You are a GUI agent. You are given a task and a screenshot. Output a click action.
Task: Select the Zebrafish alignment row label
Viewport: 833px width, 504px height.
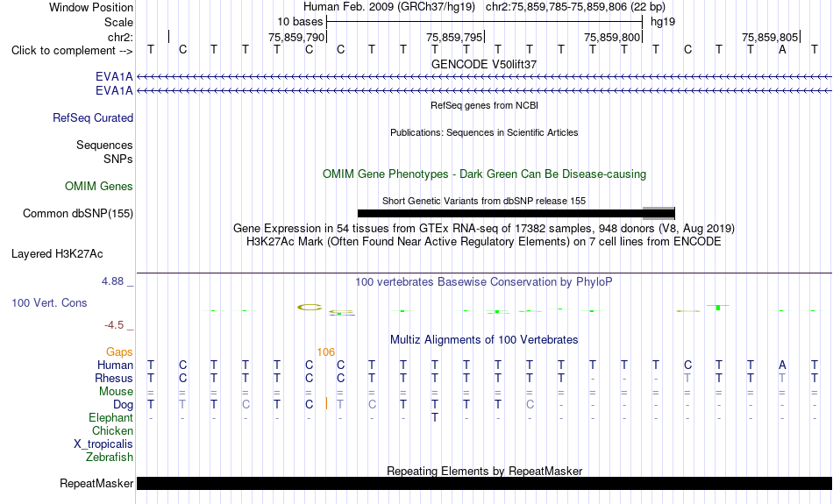click(110, 458)
